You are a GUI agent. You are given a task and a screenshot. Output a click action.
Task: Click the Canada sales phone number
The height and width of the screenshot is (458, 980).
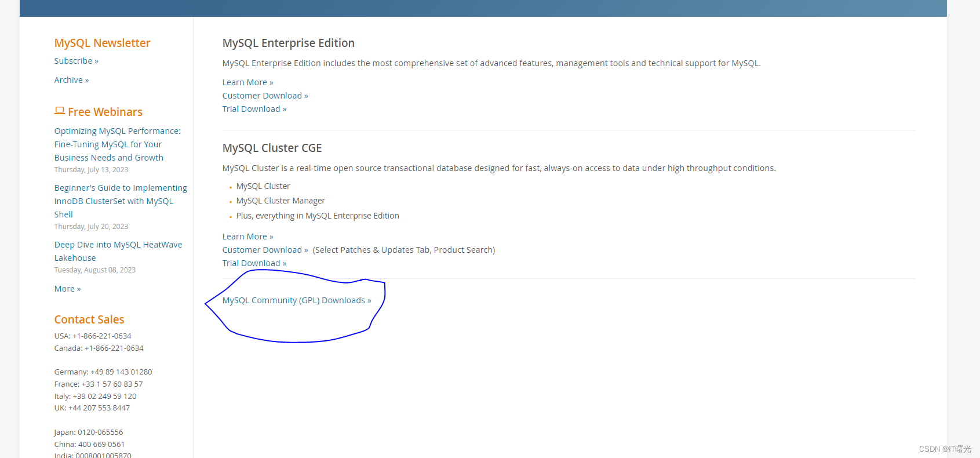[114, 348]
